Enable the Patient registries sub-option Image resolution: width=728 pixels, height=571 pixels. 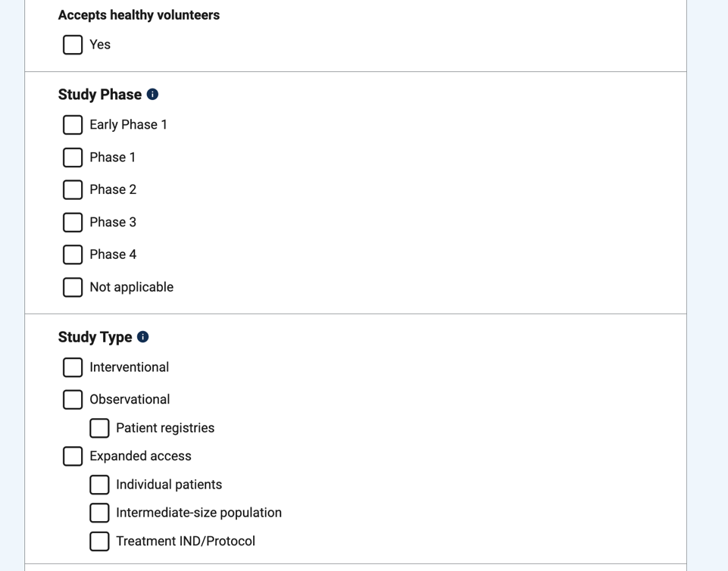(99, 428)
